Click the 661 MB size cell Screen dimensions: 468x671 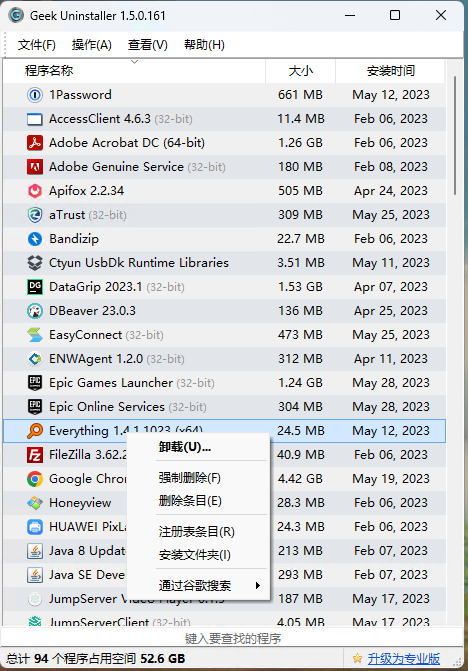tap(300, 95)
